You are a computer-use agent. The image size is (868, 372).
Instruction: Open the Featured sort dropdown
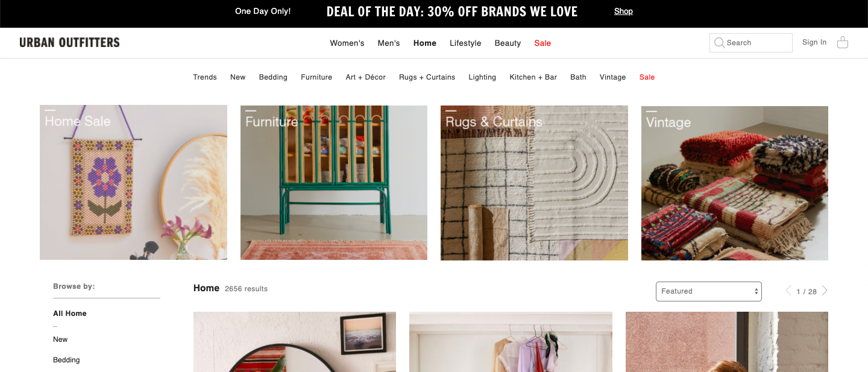709,291
